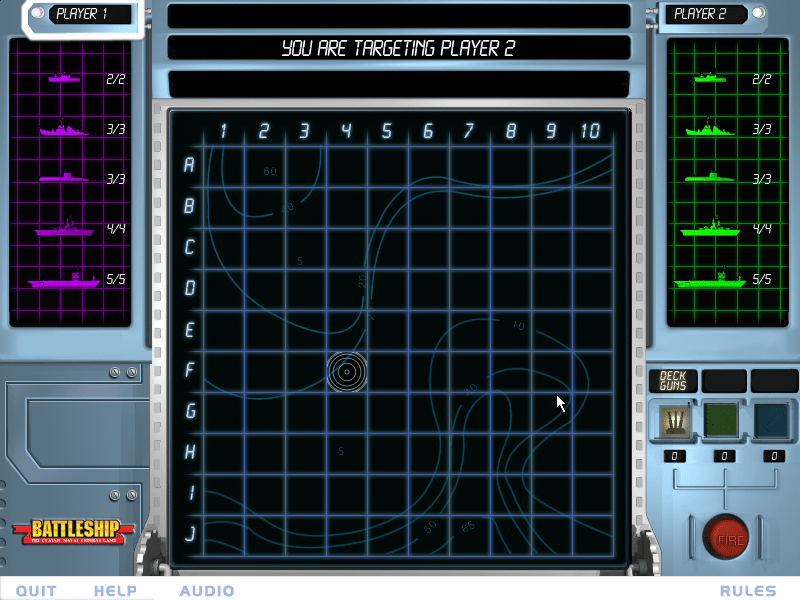800x600 pixels.
Task: Target grid cell F7
Action: click(470, 372)
